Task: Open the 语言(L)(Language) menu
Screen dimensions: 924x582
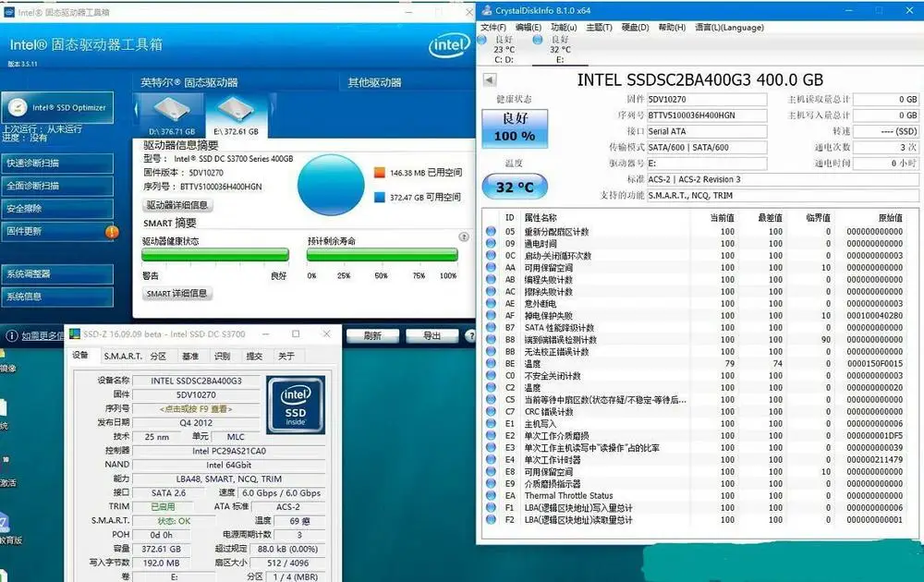Action: click(x=730, y=27)
